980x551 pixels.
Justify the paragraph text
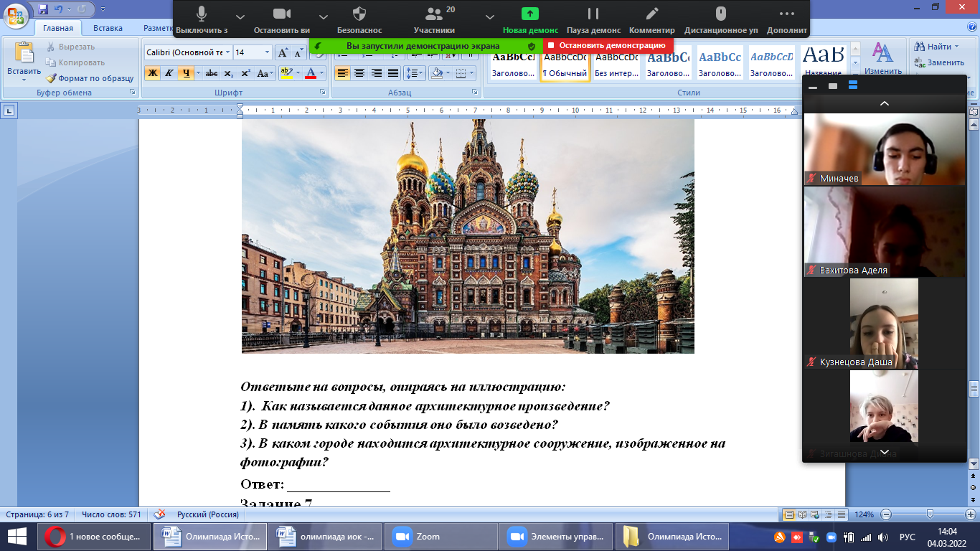click(x=392, y=73)
